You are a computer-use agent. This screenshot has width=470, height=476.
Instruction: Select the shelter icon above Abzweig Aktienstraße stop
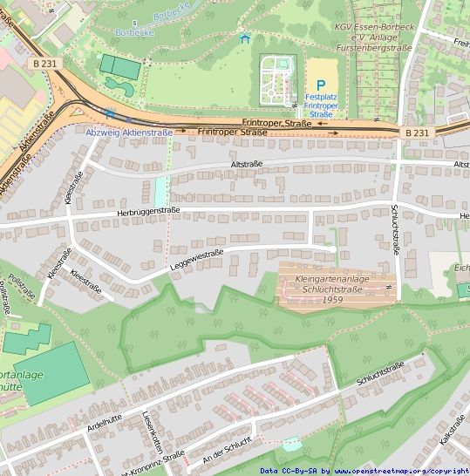click(110, 114)
